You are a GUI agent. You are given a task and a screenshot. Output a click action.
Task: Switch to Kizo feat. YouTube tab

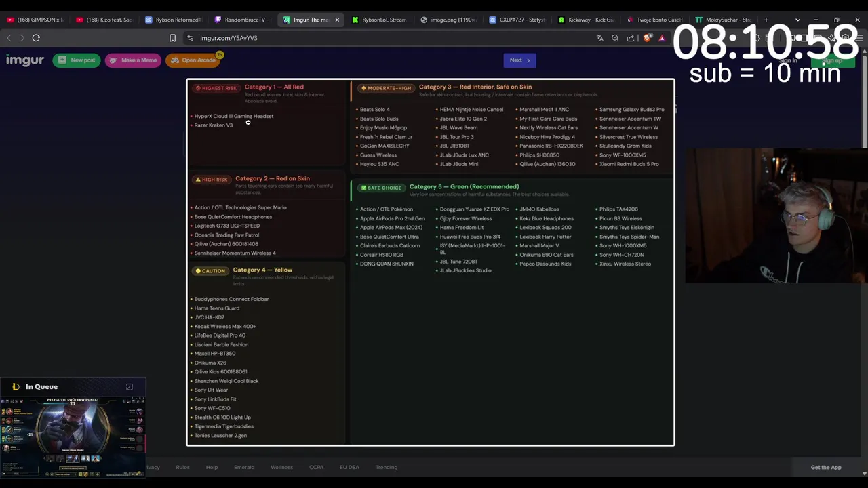click(x=104, y=20)
